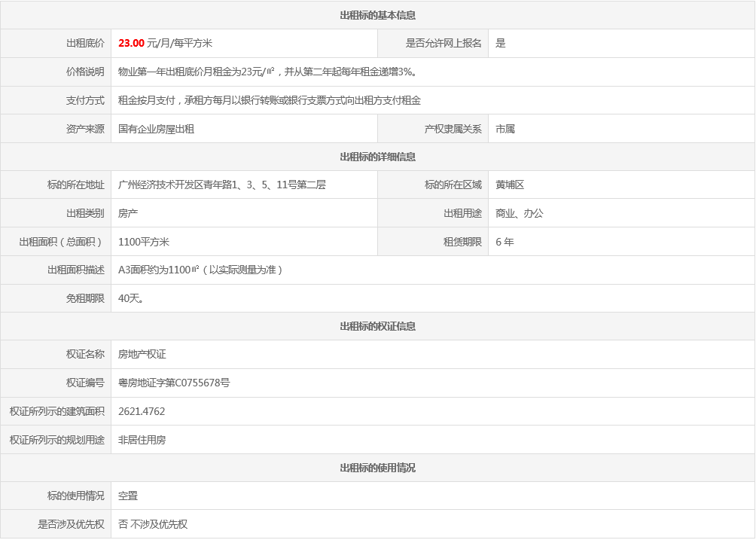The height and width of the screenshot is (540, 756).
Task: Click the 国有企业房屋出租 asset source value
Action: [156, 129]
